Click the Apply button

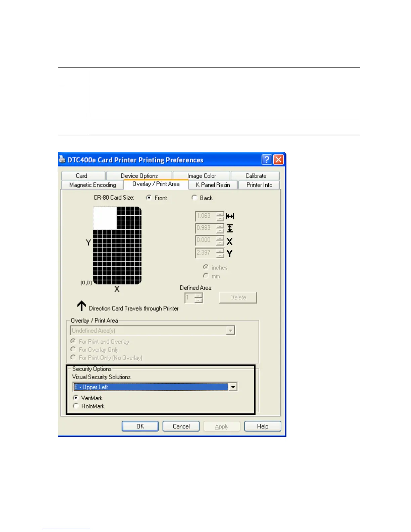pyautogui.click(x=222, y=426)
